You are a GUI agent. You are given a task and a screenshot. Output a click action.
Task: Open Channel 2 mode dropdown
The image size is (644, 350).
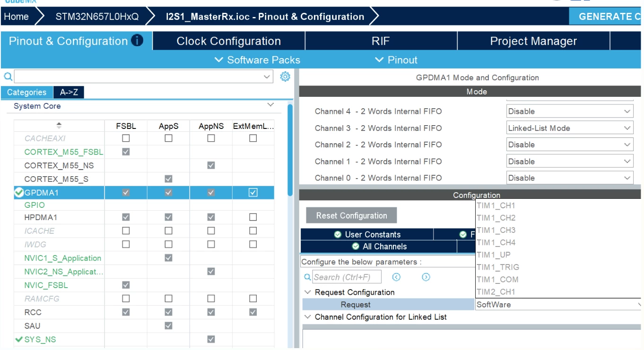point(570,145)
